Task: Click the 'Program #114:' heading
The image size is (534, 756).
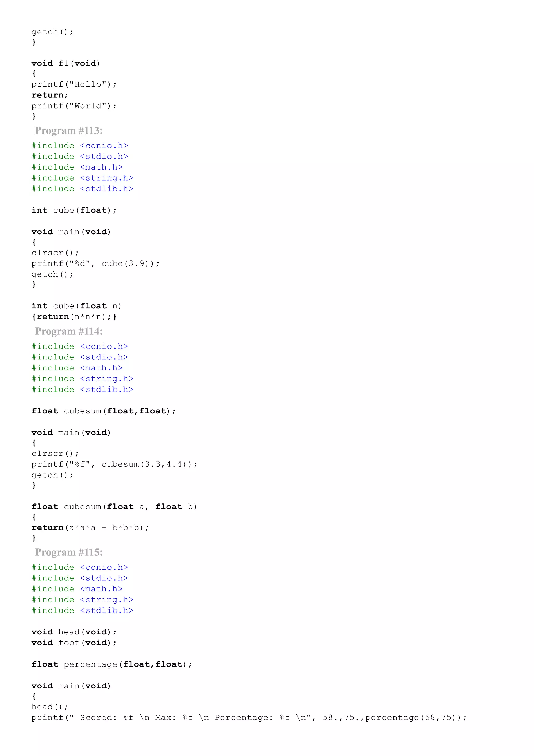Action: tap(69, 332)
